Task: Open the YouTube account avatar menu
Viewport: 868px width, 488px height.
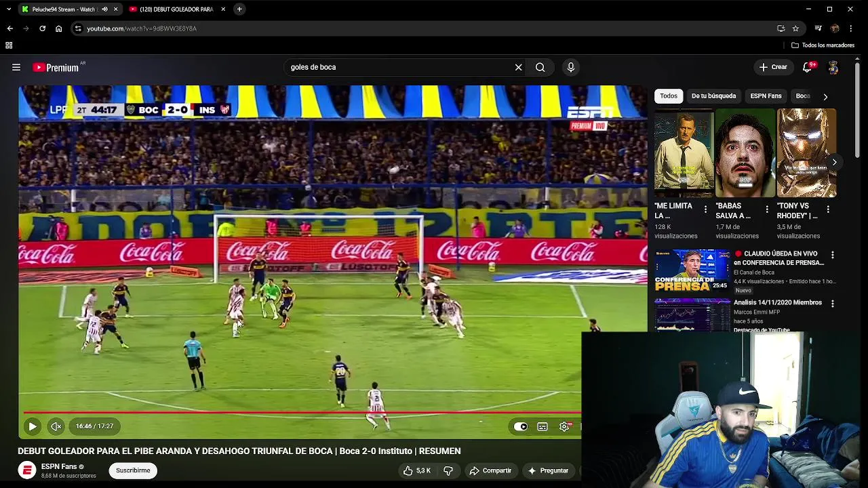Action: pos(833,67)
